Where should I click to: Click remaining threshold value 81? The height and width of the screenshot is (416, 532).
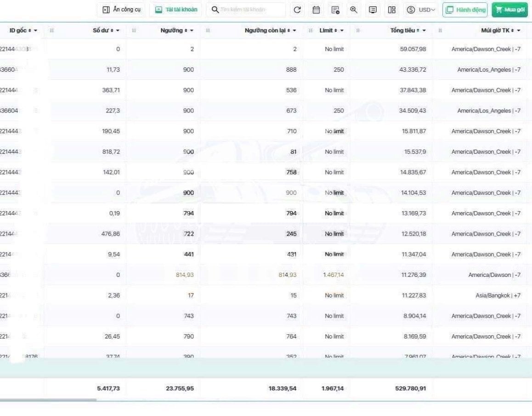coord(294,152)
